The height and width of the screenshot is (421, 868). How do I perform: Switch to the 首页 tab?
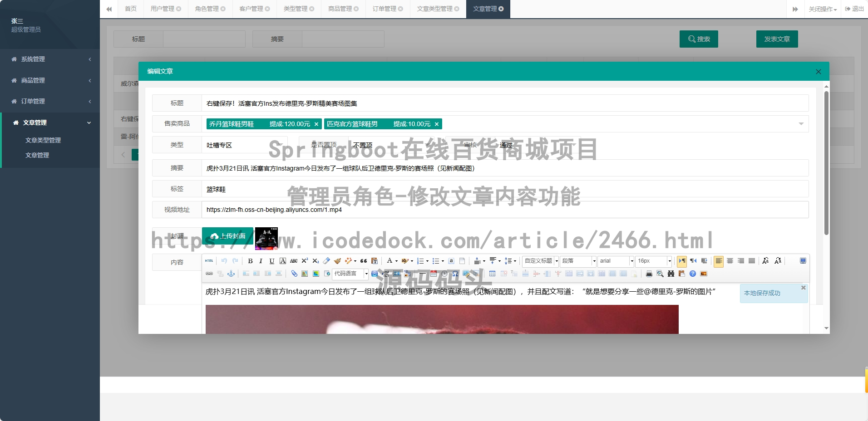click(131, 9)
